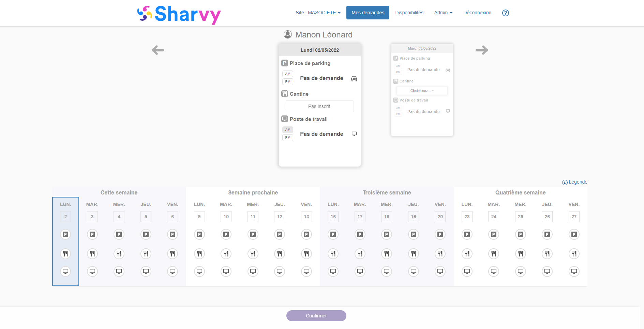Open the Légende link
Viewport: 644px width, 329px height.
point(575,182)
